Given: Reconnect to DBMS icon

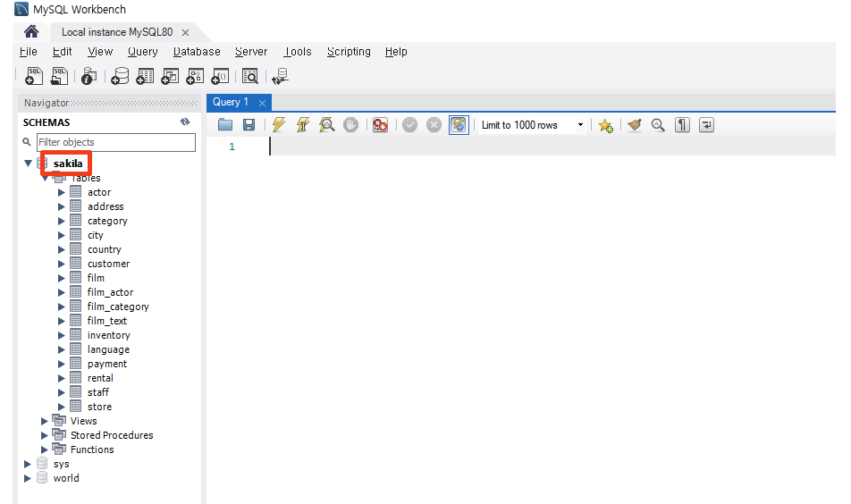Looking at the screenshot, I should (281, 76).
